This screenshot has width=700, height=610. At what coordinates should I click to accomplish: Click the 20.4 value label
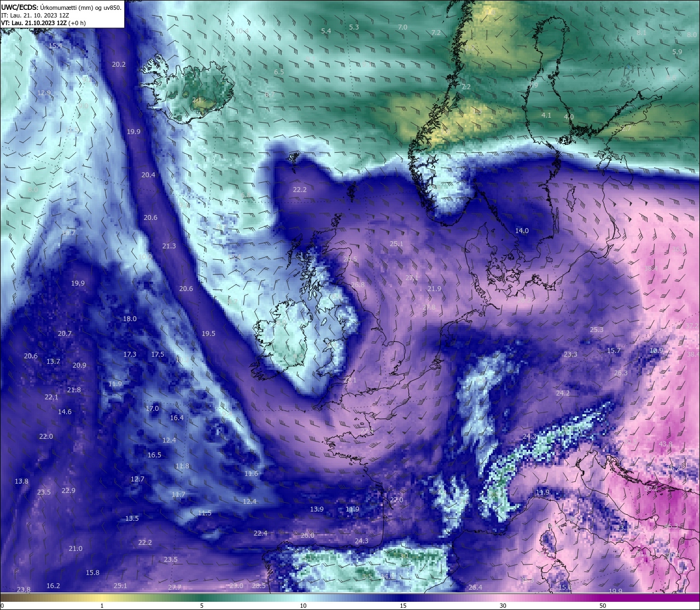148,175
